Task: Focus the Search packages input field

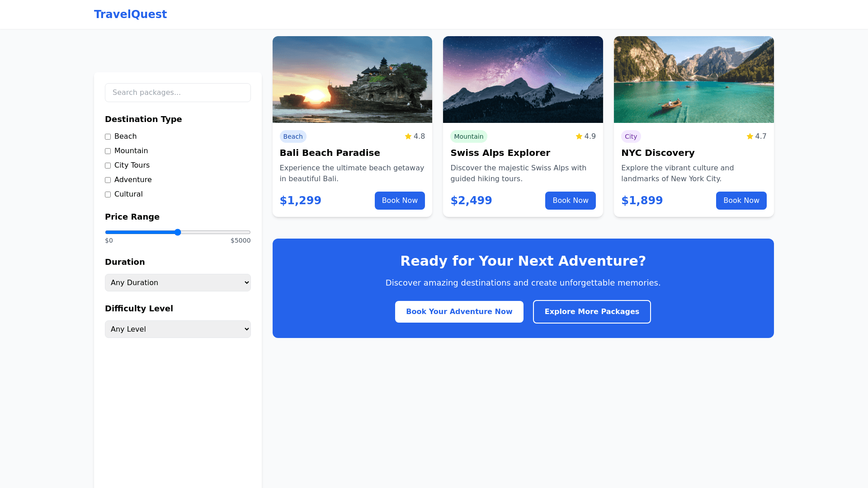Action: [178, 93]
